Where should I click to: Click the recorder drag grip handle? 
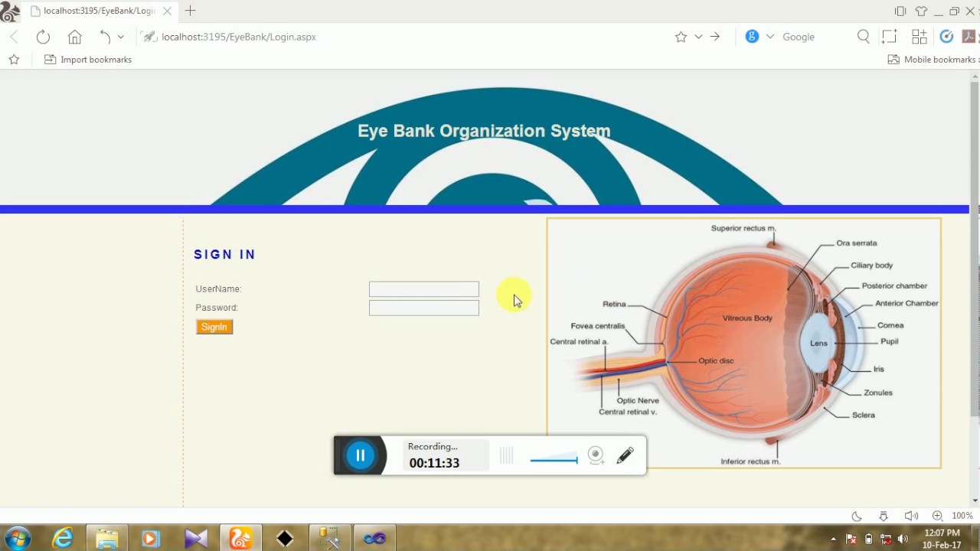tap(506, 455)
